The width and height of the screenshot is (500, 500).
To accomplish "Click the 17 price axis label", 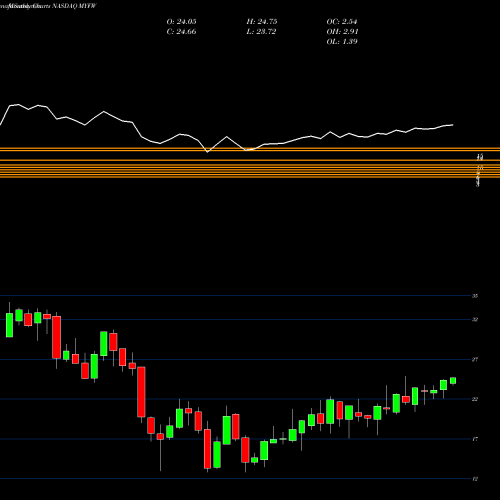I will pyautogui.click(x=475, y=439).
